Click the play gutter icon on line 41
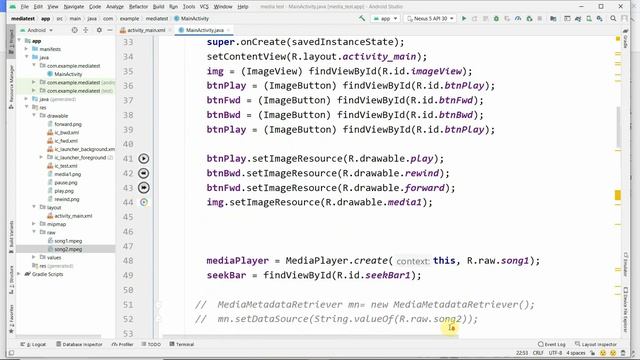This screenshot has width=640, height=360. (x=144, y=158)
